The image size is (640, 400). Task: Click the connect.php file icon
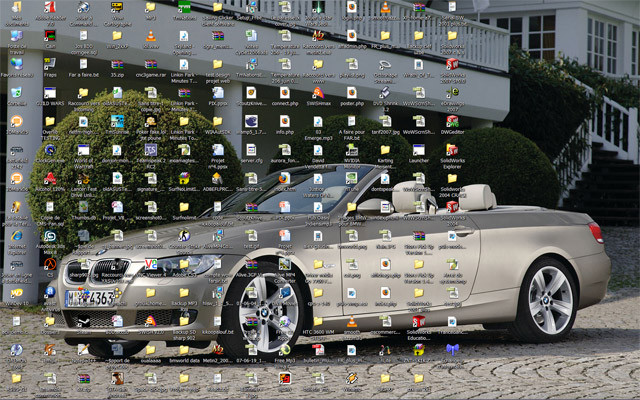point(284,93)
